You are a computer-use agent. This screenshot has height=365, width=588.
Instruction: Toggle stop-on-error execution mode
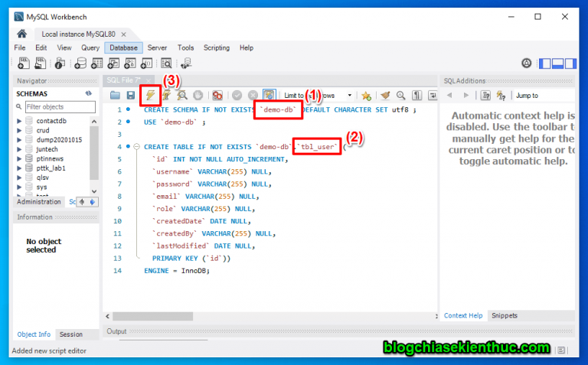[x=217, y=96]
